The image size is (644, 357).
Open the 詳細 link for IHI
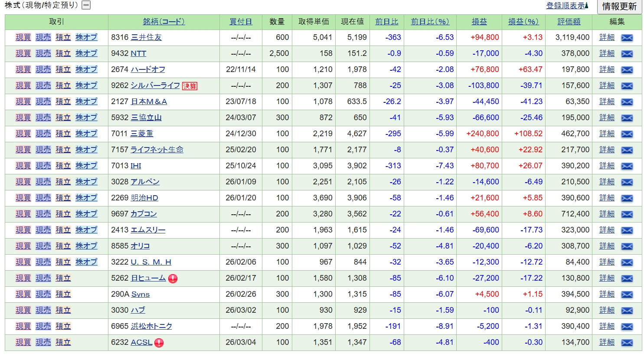[x=607, y=166]
